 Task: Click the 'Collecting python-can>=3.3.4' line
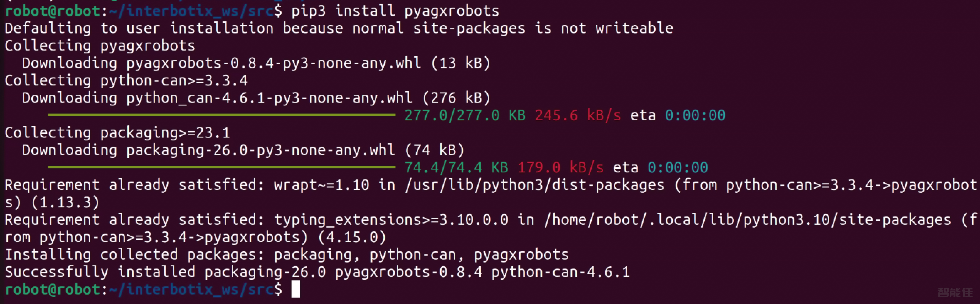pyautogui.click(x=126, y=80)
